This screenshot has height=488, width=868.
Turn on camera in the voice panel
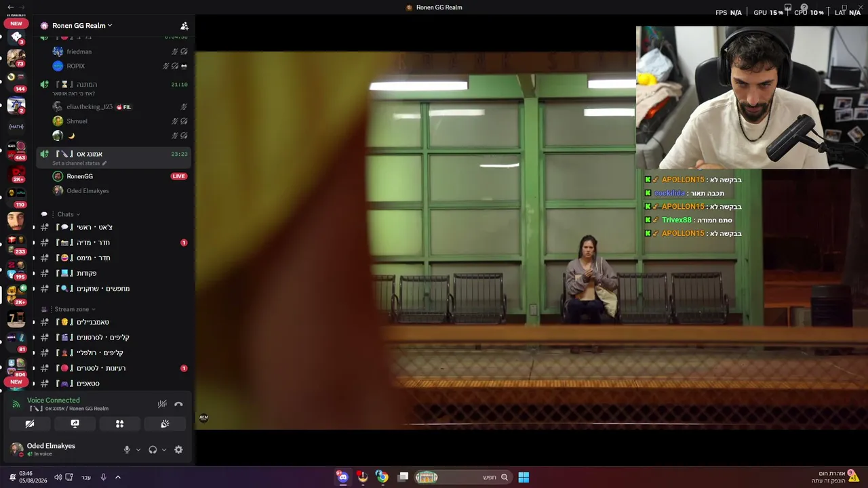coord(30,424)
